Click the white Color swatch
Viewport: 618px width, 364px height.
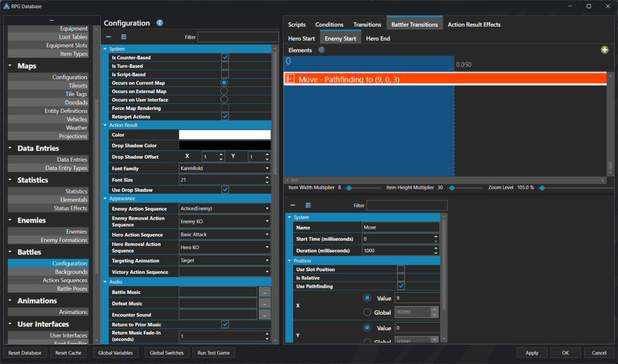click(x=225, y=135)
